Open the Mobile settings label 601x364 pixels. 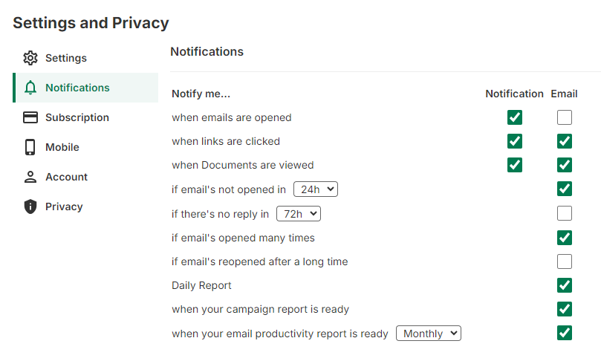(x=62, y=147)
